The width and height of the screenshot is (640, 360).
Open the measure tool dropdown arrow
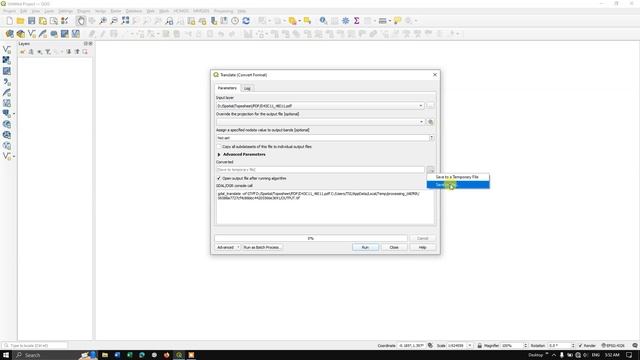(x=390, y=21)
